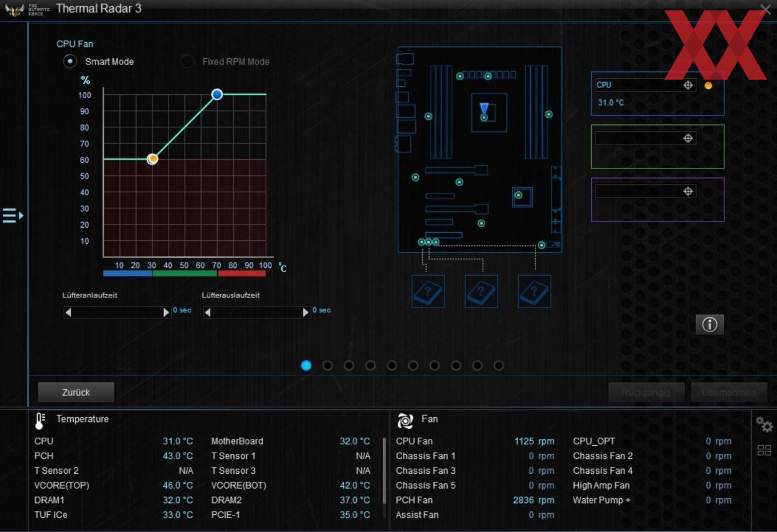777x532 pixels.
Task: Click the CPU socket sensor on motherboard
Action: [484, 117]
